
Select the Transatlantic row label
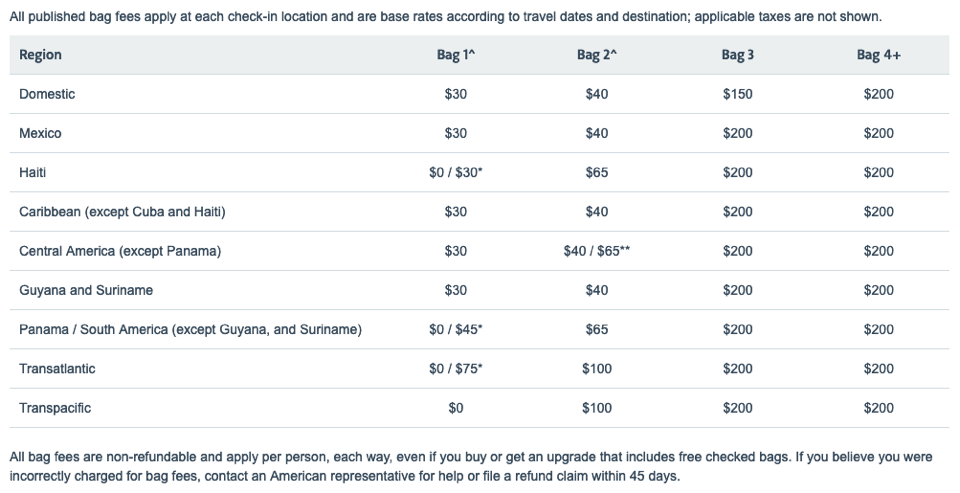click(58, 369)
